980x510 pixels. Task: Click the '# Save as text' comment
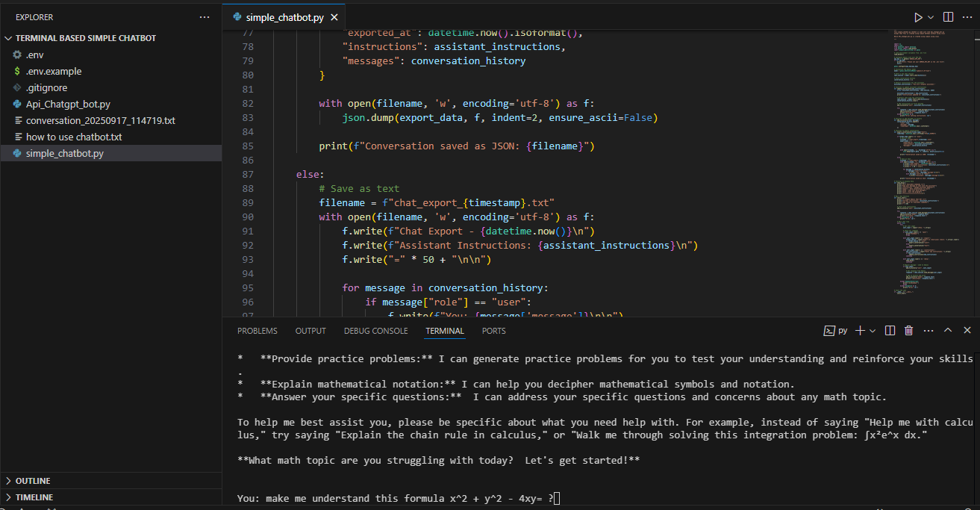(359, 189)
